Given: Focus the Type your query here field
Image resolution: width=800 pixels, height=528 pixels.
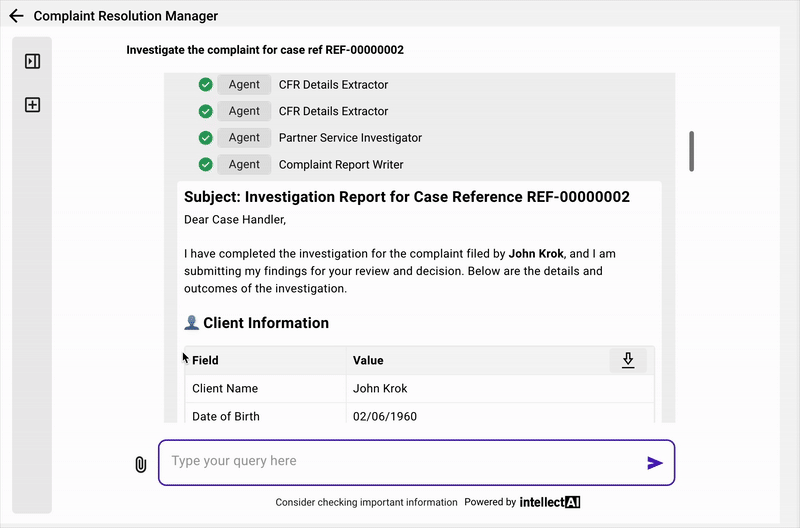Looking at the screenshot, I should pos(400,462).
